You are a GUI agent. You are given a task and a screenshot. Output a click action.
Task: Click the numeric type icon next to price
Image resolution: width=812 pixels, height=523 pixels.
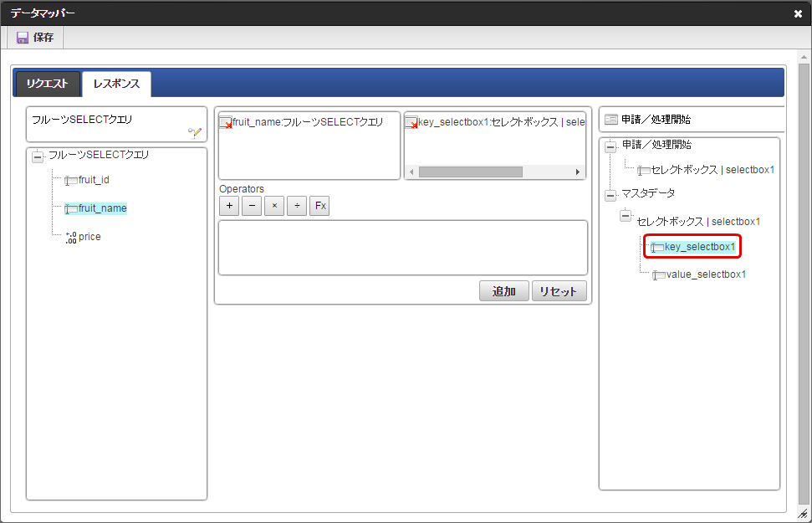tap(71, 238)
